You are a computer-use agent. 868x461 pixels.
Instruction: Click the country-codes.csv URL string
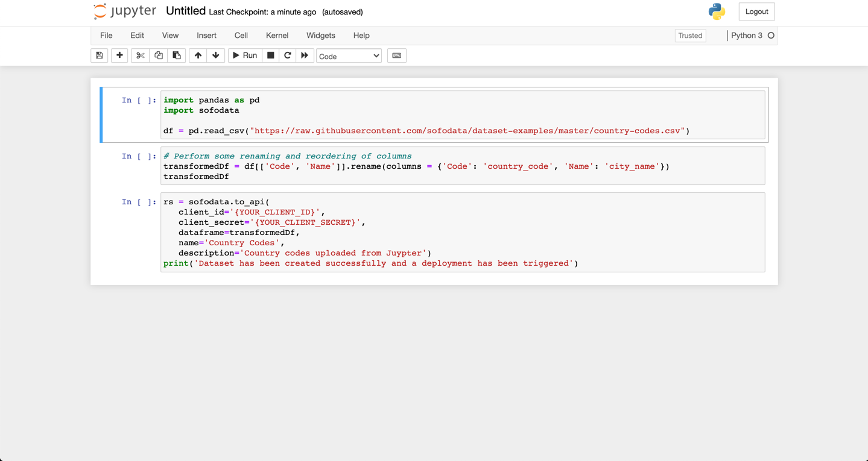coord(467,131)
